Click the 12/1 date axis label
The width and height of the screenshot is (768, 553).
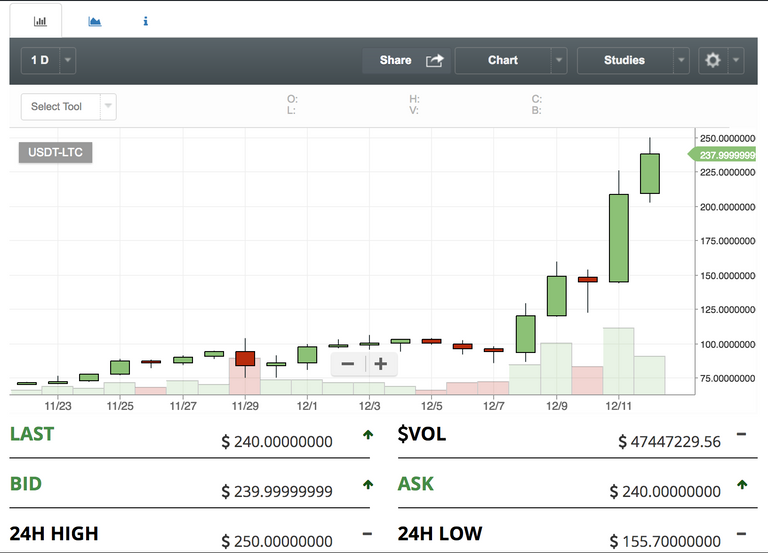click(x=307, y=406)
